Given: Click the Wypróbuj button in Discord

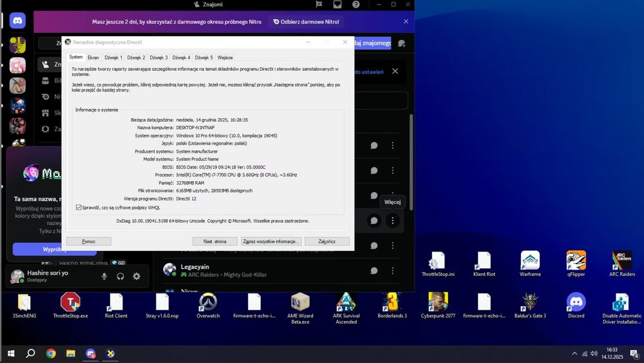Looking at the screenshot, I should tap(54, 249).
